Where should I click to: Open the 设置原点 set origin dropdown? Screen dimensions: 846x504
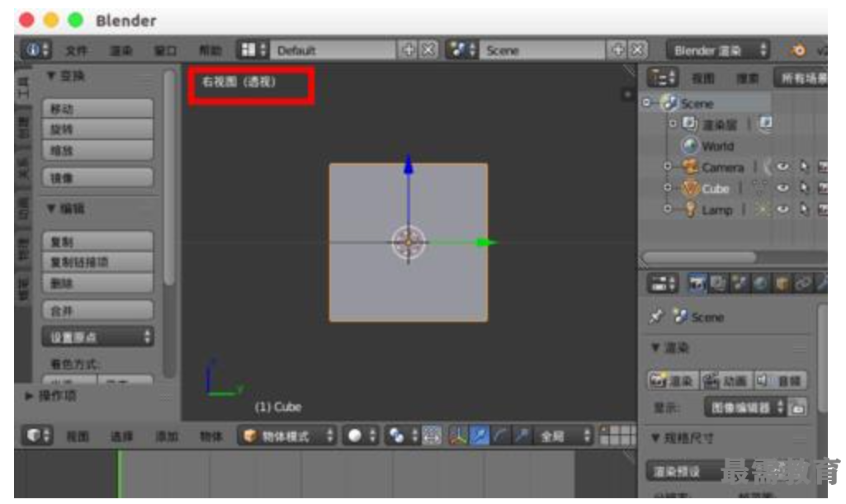(x=97, y=337)
